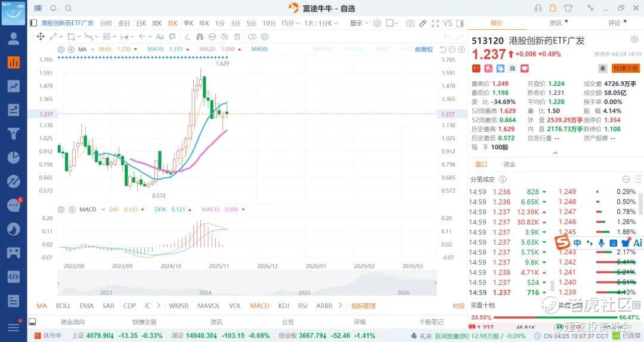Click the 快捷交易 quick trade button

pos(626,69)
